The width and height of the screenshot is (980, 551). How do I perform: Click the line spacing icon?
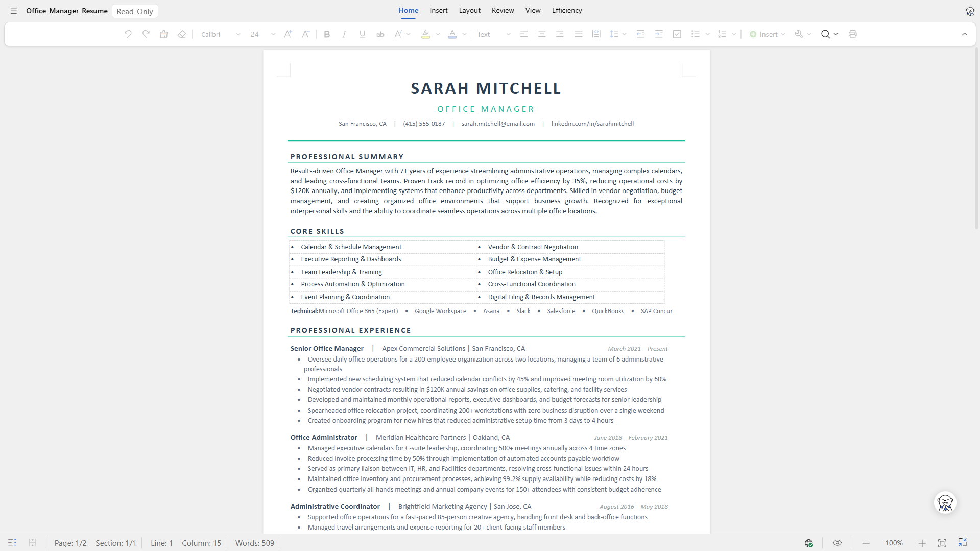point(614,34)
